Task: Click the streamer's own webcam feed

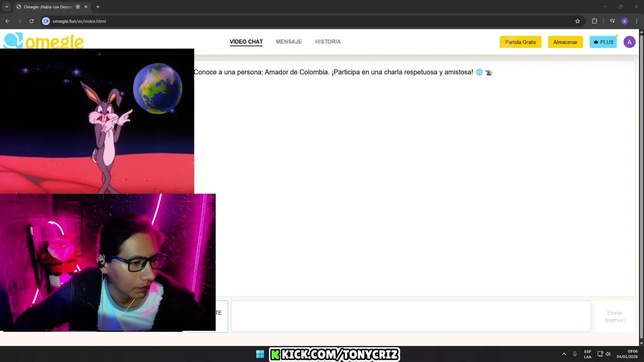Action: pos(108,262)
